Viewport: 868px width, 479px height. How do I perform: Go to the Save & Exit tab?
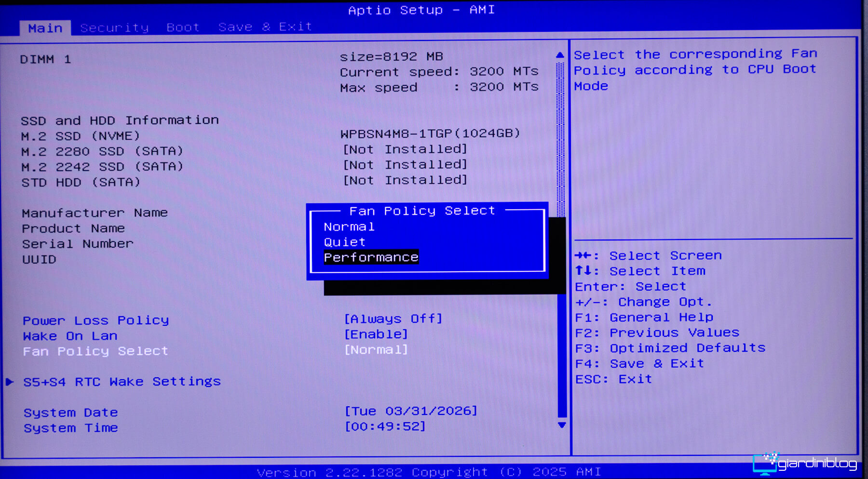(265, 27)
